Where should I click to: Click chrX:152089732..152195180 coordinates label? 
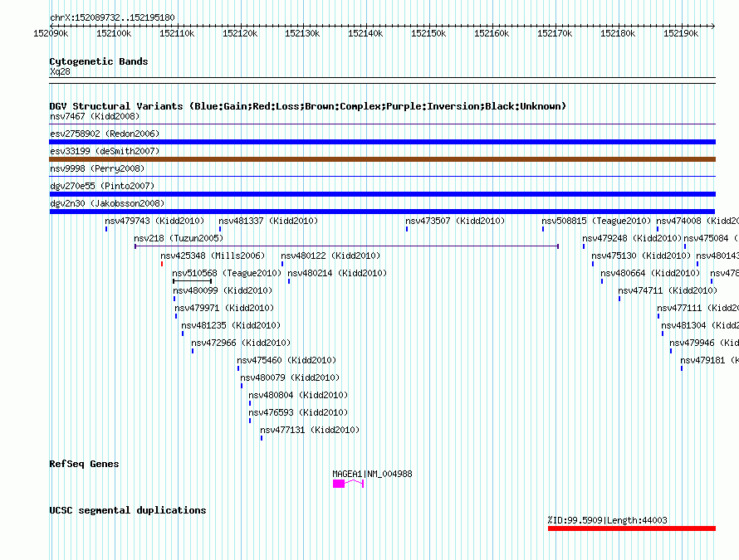tap(112, 17)
